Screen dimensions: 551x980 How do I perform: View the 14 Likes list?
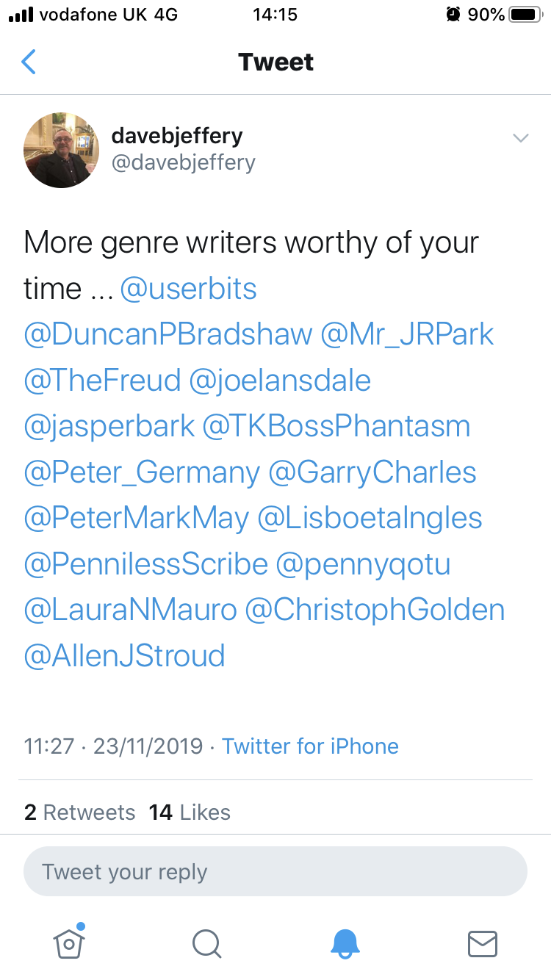[x=190, y=812]
